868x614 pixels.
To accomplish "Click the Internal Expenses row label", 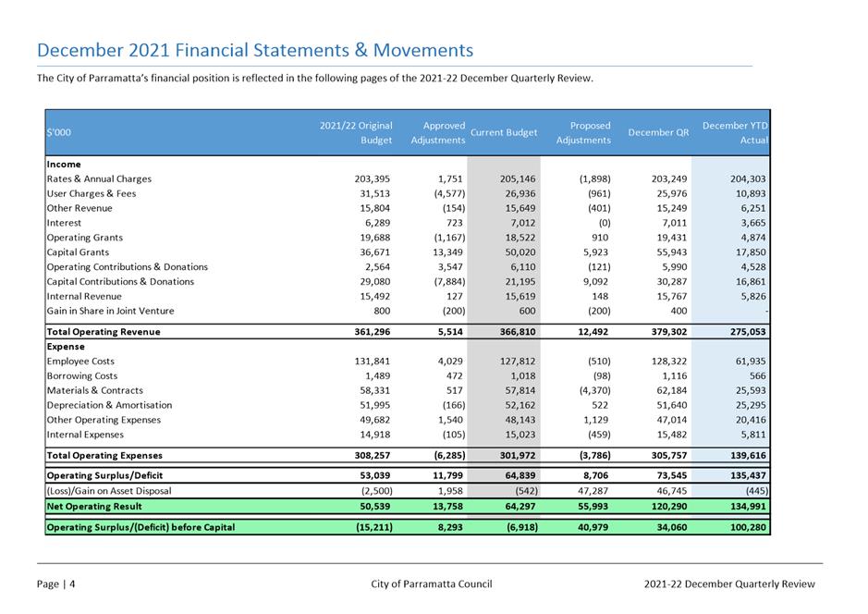I will [85, 435].
